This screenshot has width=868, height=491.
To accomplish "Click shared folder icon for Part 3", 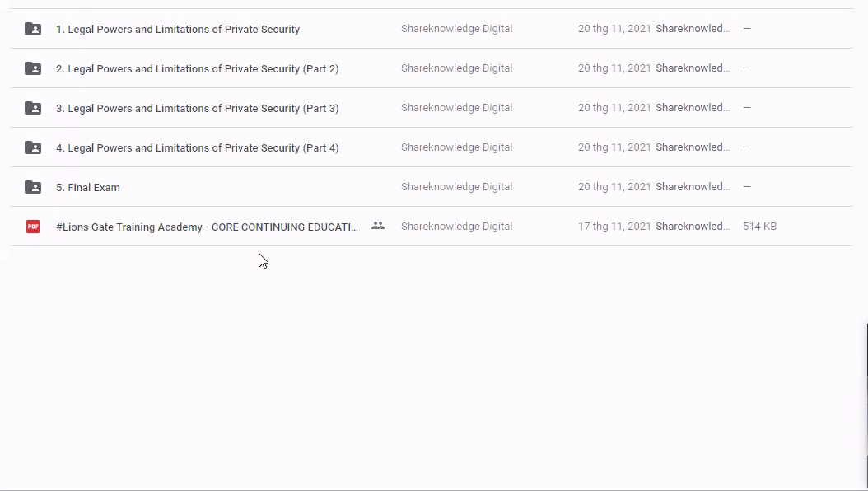I will pyautogui.click(x=33, y=108).
